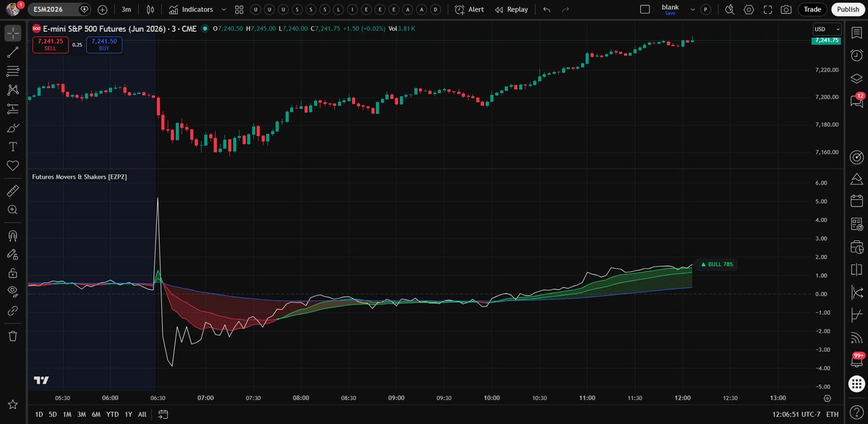Viewport: 868px width, 424px height.
Task: Click the 7,241.25 SELL button
Action: pos(50,44)
